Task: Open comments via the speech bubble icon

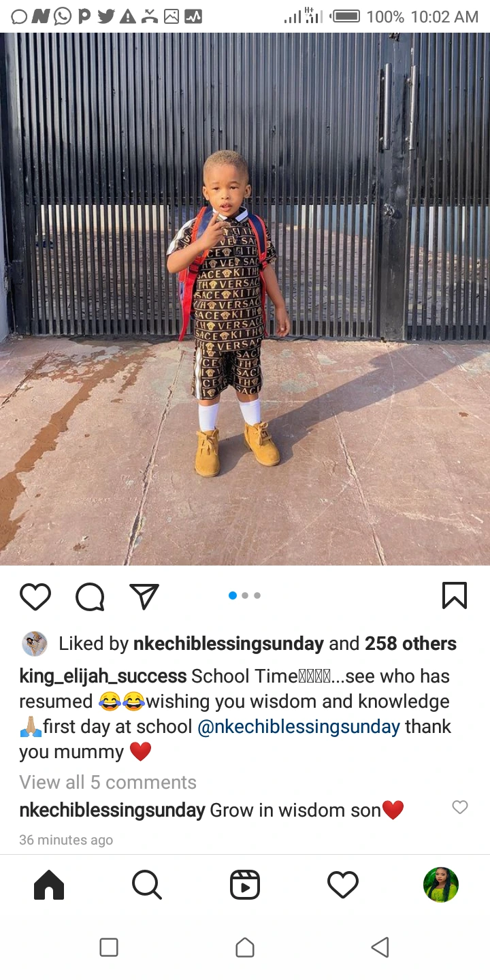Action: tap(90, 597)
